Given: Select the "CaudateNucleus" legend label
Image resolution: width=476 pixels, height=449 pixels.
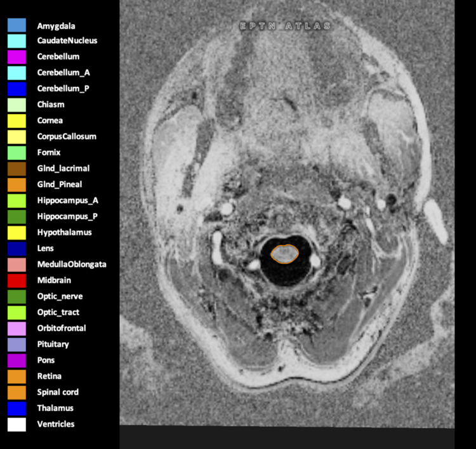Looking at the screenshot, I should point(67,41).
